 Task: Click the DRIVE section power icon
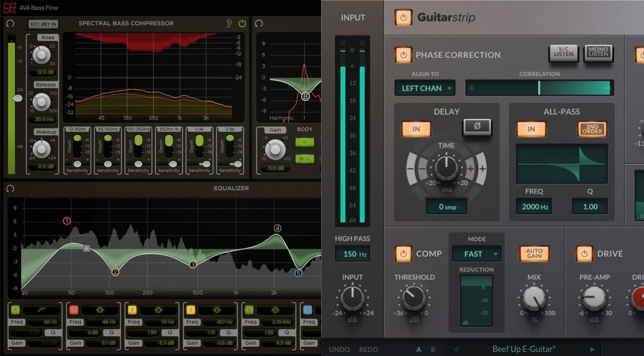pyautogui.click(x=584, y=254)
